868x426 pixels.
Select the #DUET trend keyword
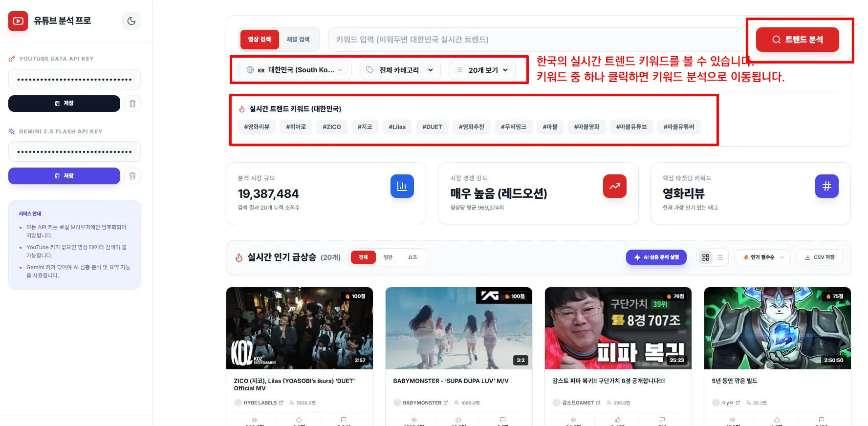(x=432, y=127)
